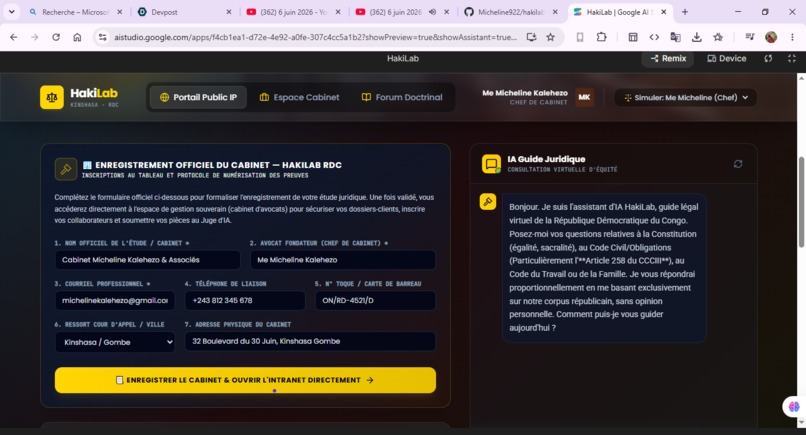Viewport: 806px width, 435px height.
Task: Click the IA Guide Juridique chat icon
Action: click(491, 164)
